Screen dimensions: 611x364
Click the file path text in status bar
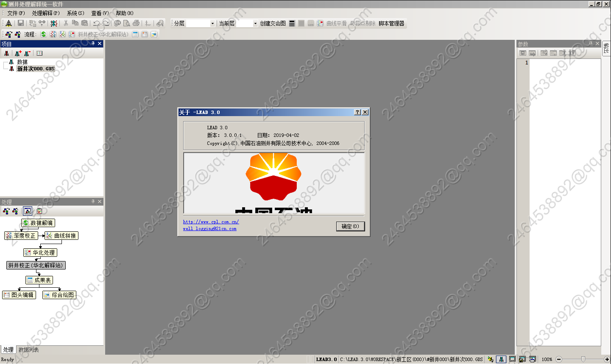pos(411,359)
